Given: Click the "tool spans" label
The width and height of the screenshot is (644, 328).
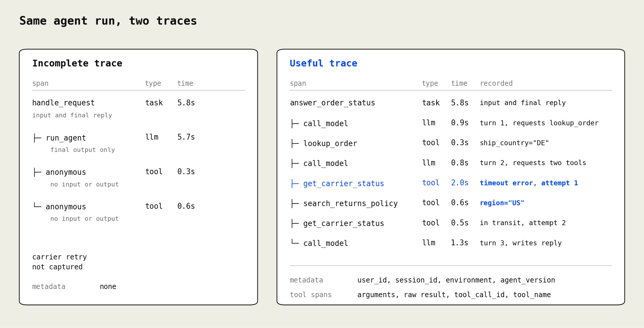Looking at the screenshot, I should [x=310, y=295].
